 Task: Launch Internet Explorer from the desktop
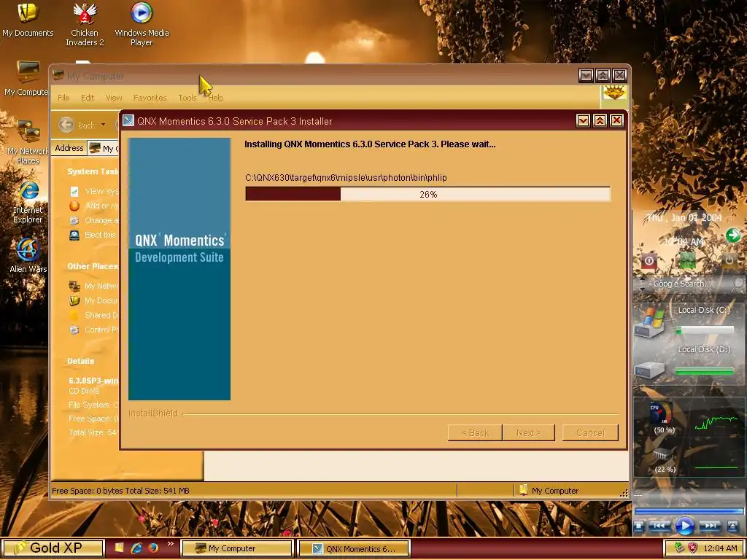coord(28,203)
